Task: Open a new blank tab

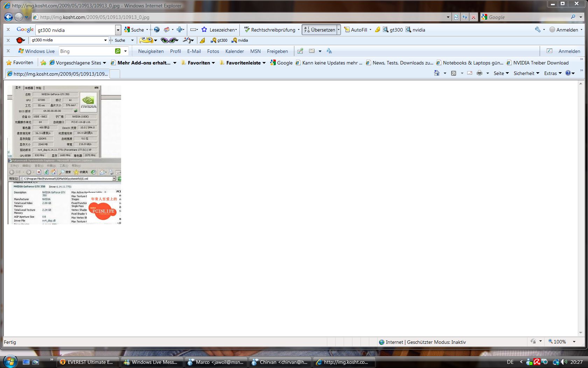Action: pos(115,74)
